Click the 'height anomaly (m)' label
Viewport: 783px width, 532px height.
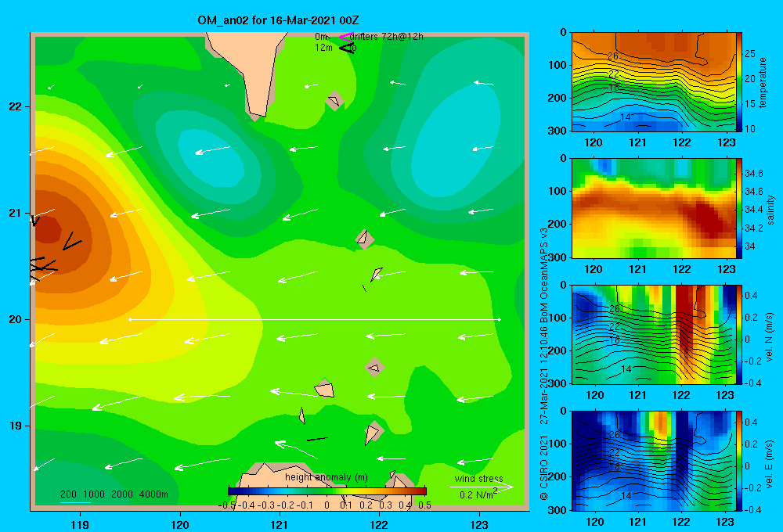[326, 477]
